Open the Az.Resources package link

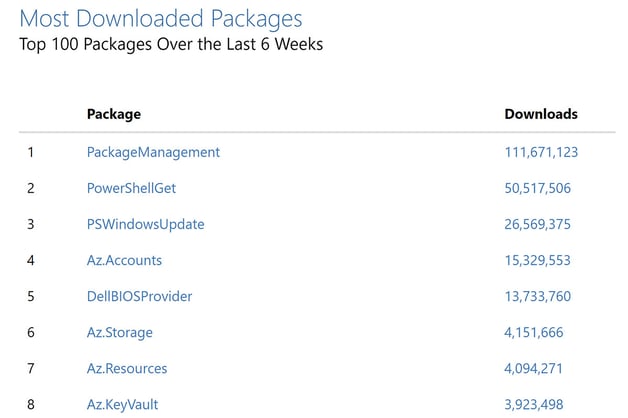pos(127,368)
